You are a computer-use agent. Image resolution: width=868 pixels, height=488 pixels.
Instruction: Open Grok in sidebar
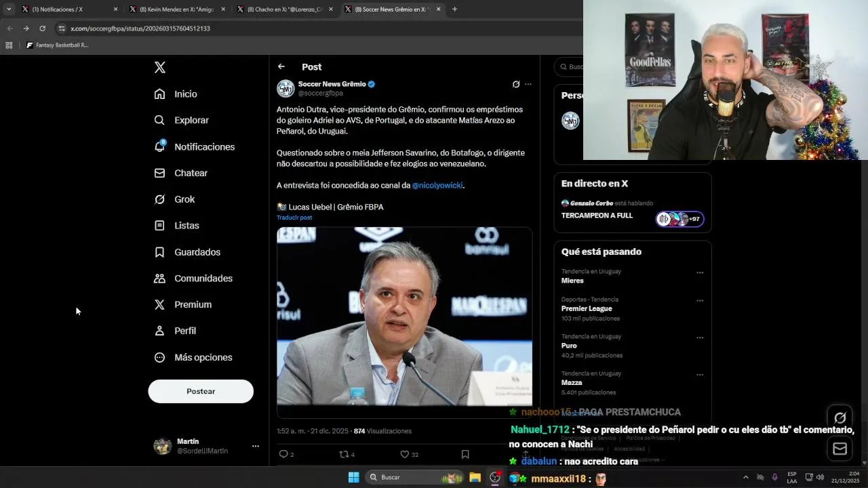pos(174,199)
